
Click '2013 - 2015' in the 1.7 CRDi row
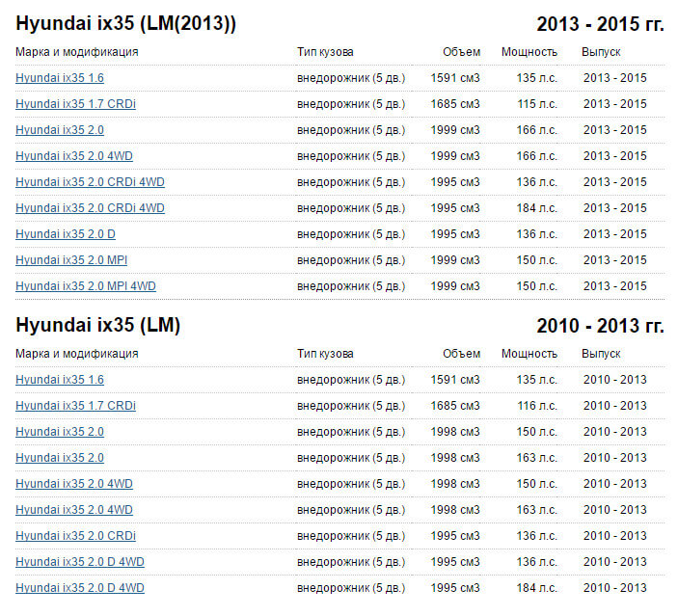pyautogui.click(x=615, y=104)
